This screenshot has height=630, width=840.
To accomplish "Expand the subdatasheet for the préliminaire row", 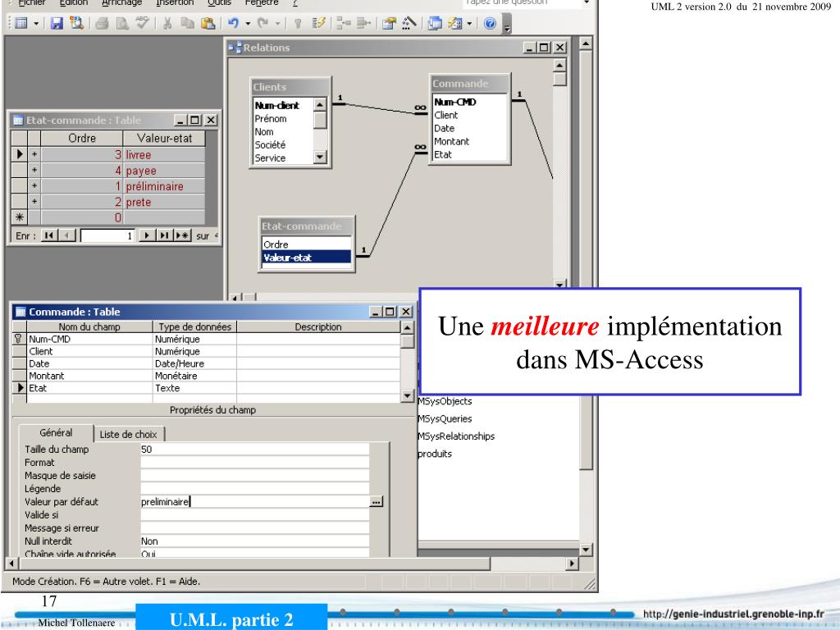I will pyautogui.click(x=34, y=186).
